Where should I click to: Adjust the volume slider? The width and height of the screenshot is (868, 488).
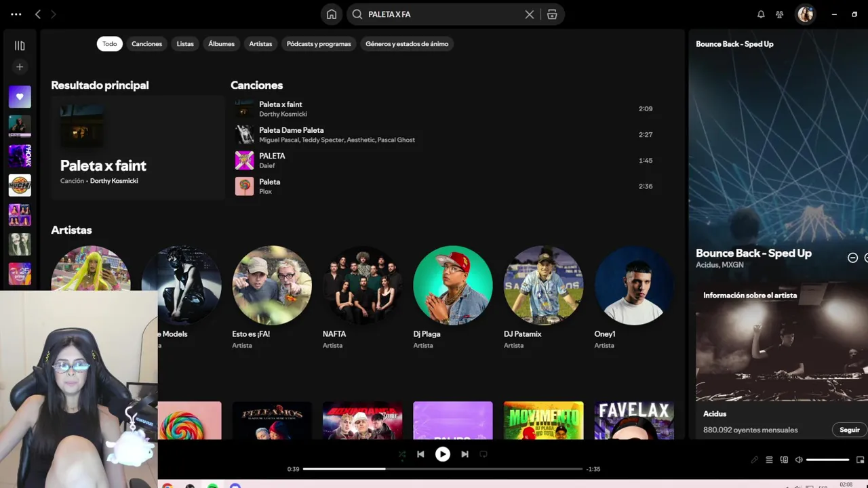(827, 460)
